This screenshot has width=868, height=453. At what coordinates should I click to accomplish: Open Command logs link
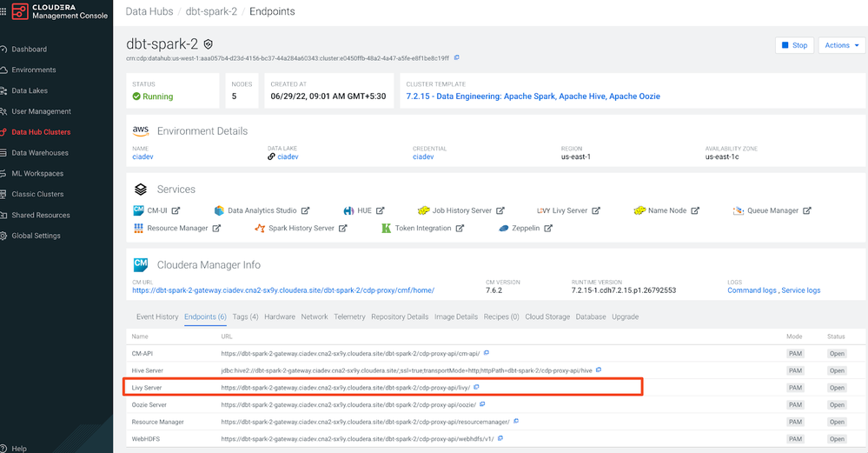(752, 290)
